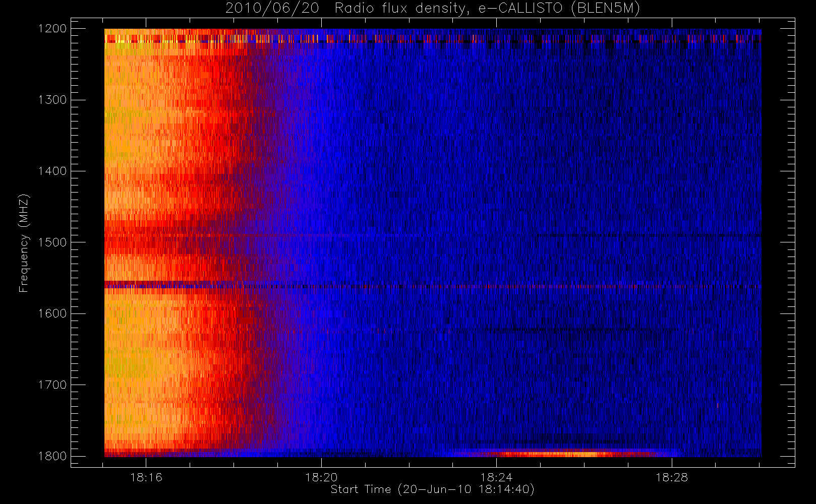
Task: Click the 1300 frequency tick label
Action: (x=52, y=100)
